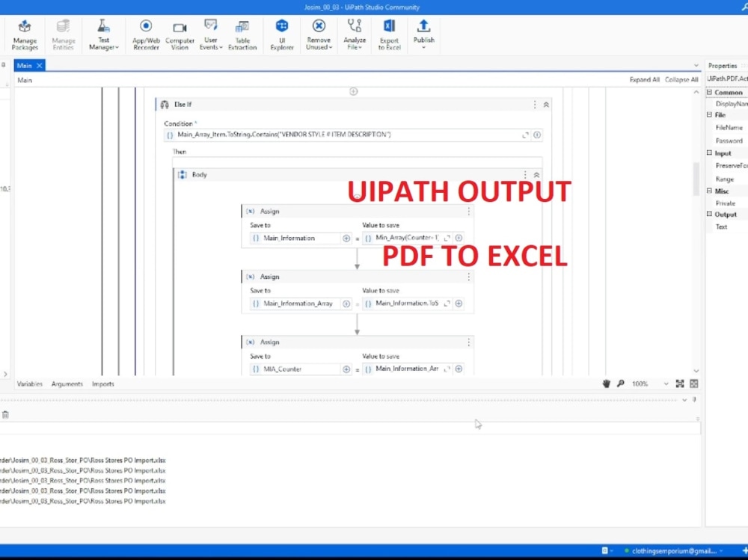Open Manage Packages

point(25,35)
